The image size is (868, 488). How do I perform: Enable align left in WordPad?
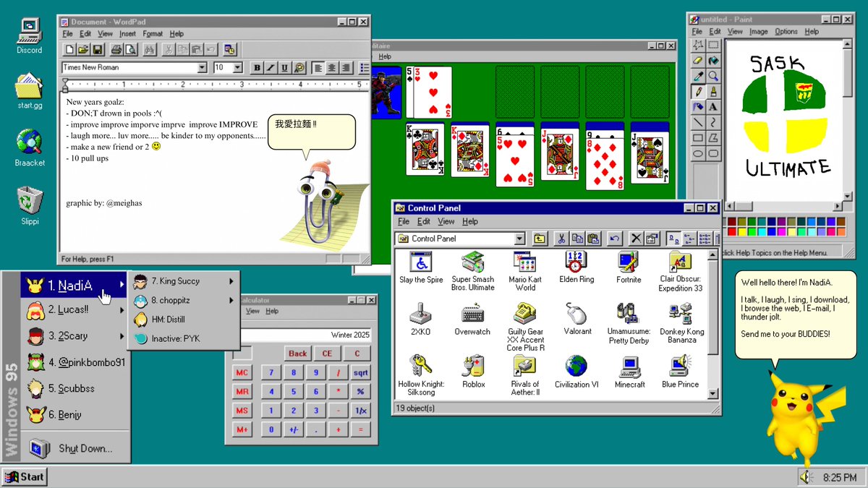(x=318, y=67)
